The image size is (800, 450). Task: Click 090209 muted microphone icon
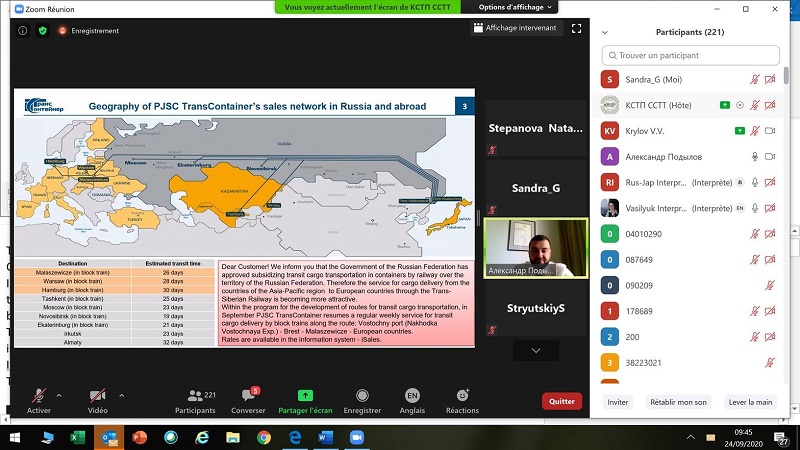(770, 285)
